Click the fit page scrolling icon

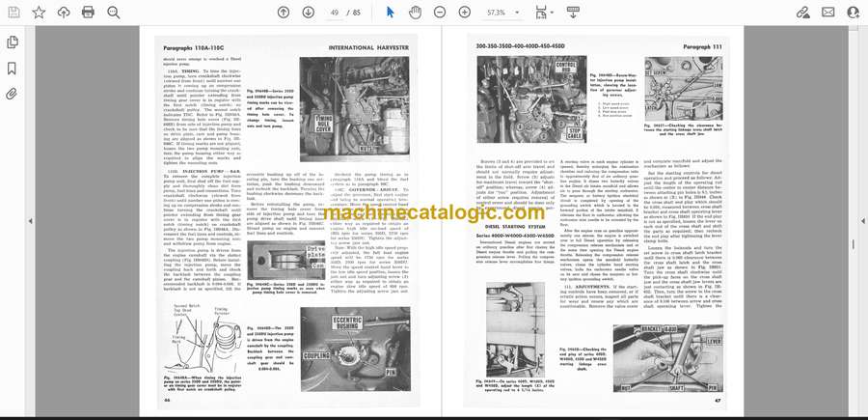tap(540, 13)
